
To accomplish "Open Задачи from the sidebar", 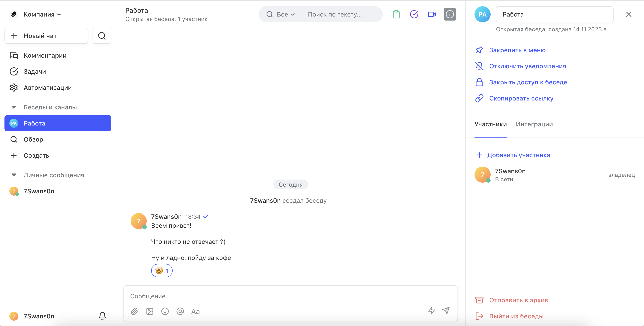I will pos(35,71).
